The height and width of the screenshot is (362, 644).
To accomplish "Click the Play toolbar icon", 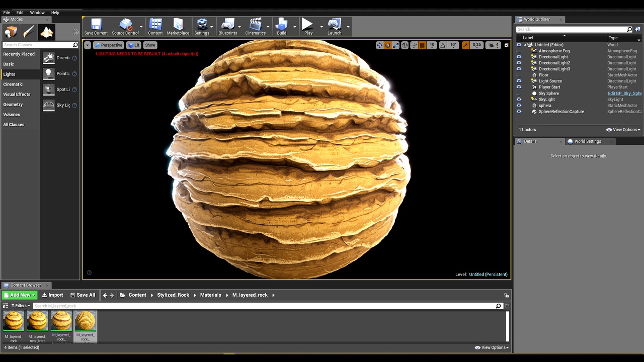I will tap(308, 27).
